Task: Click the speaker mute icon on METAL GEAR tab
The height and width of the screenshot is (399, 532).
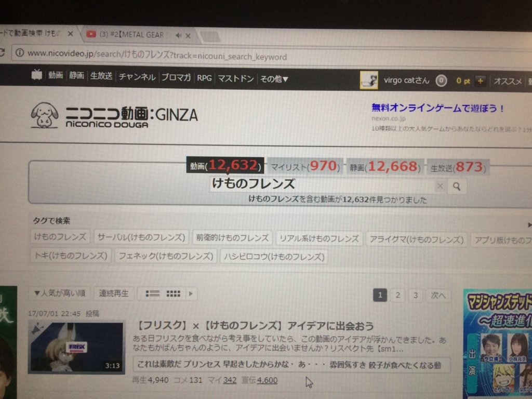Action: pos(179,35)
